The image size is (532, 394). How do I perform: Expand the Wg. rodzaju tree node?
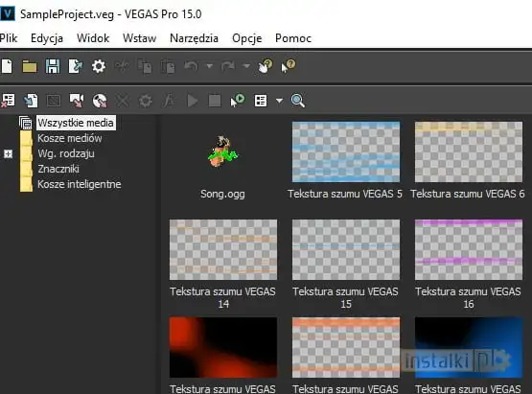point(8,153)
